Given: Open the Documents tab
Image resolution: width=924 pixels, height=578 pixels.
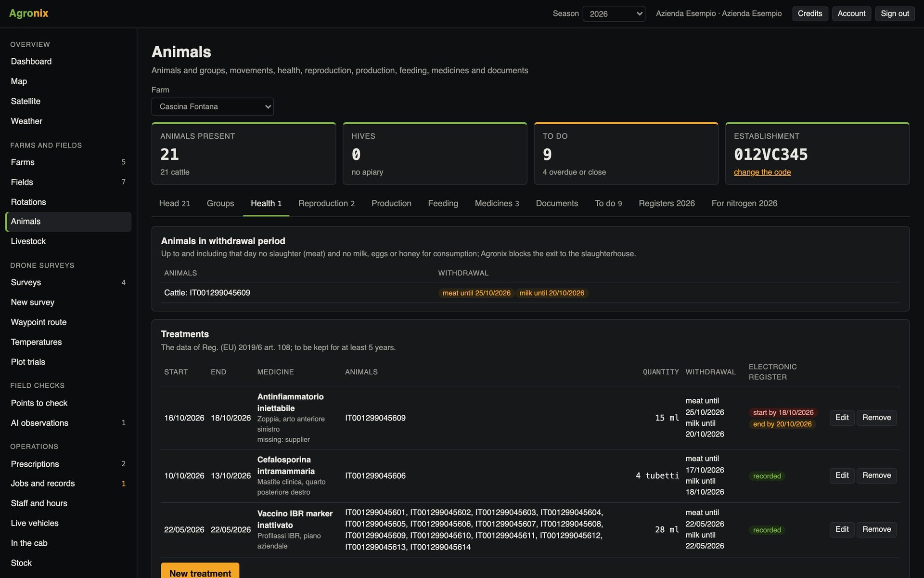Looking at the screenshot, I should coord(557,203).
